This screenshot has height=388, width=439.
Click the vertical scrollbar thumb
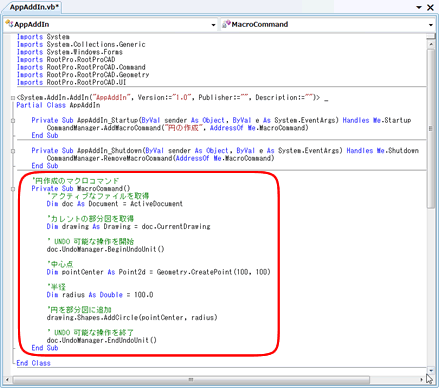pyautogui.click(x=431, y=128)
